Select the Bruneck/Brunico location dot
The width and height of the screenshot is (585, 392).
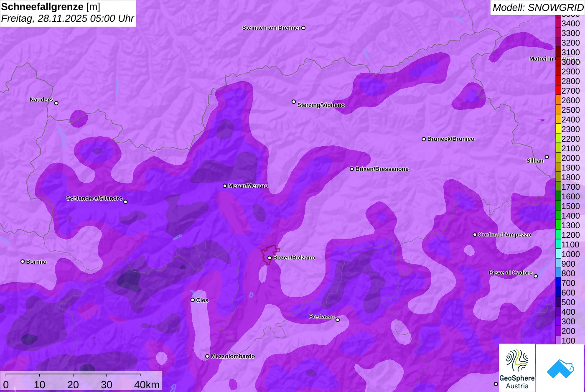pyautogui.click(x=424, y=139)
